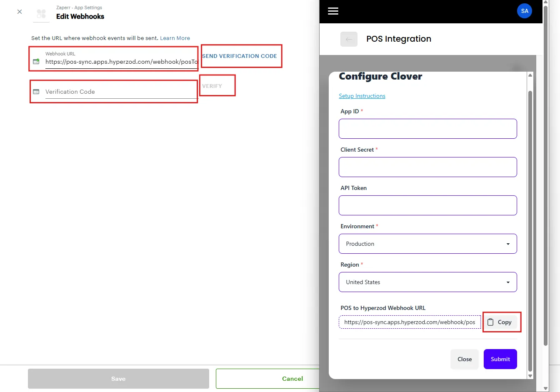The width and height of the screenshot is (560, 392).
Task: Click the API Token input field
Action: point(428,205)
